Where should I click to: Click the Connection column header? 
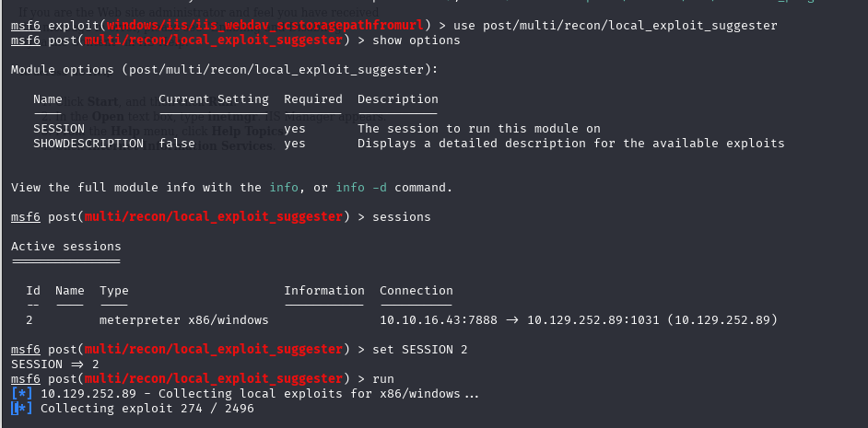[416, 291]
